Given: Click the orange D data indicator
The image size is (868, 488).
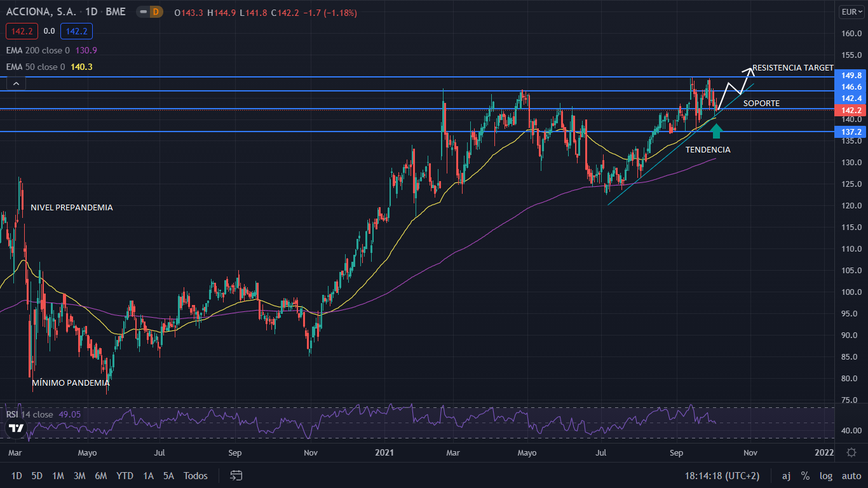Looking at the screenshot, I should [157, 12].
